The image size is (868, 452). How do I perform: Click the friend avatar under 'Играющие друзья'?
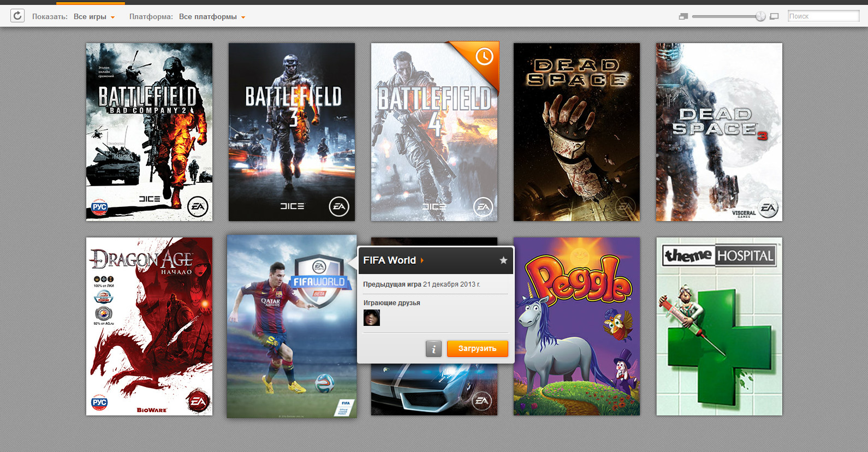pyautogui.click(x=372, y=318)
